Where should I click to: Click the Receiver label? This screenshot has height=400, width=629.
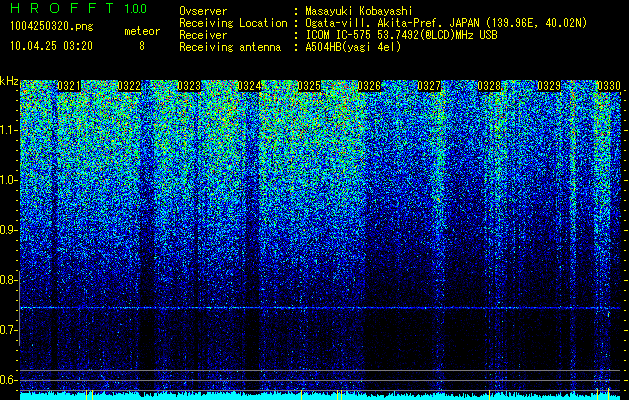point(203,35)
